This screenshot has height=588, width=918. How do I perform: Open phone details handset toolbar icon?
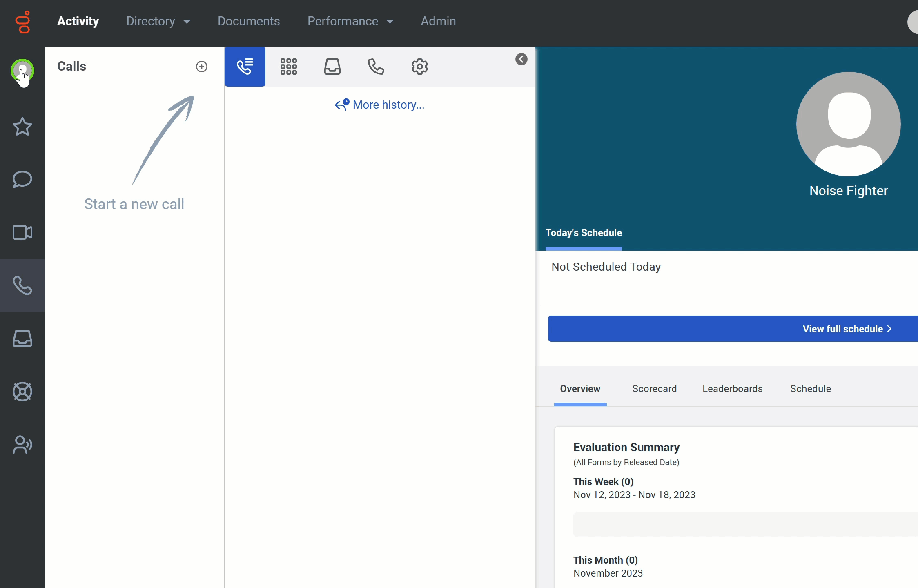tap(376, 67)
